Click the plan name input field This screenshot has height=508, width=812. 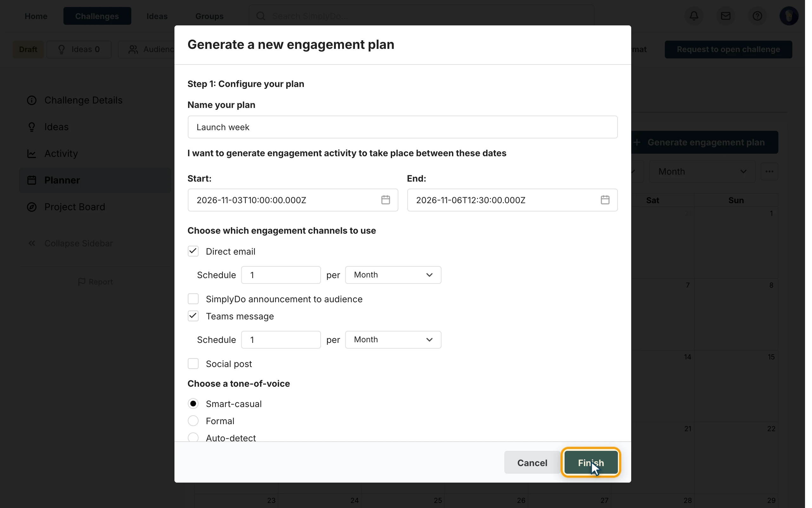pyautogui.click(x=402, y=127)
